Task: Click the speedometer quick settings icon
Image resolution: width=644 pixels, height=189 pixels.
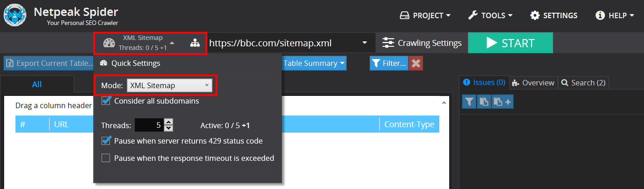Action: click(109, 43)
